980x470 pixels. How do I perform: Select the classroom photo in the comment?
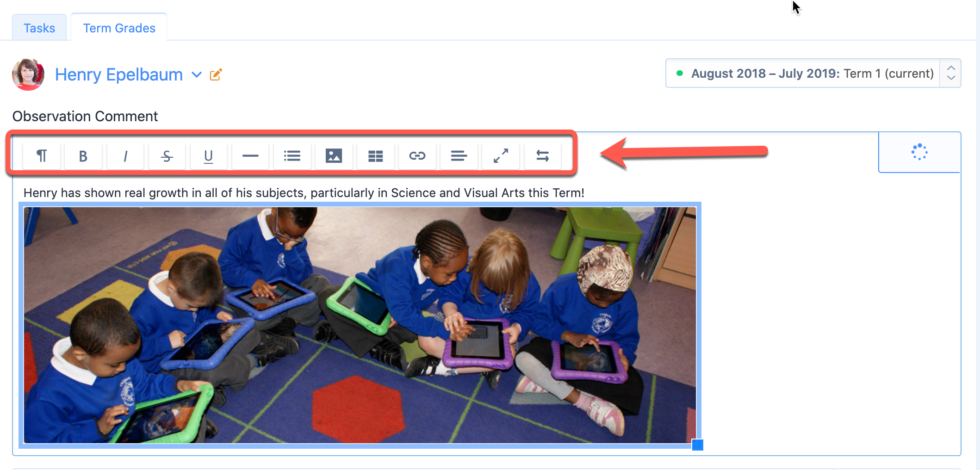click(360, 325)
